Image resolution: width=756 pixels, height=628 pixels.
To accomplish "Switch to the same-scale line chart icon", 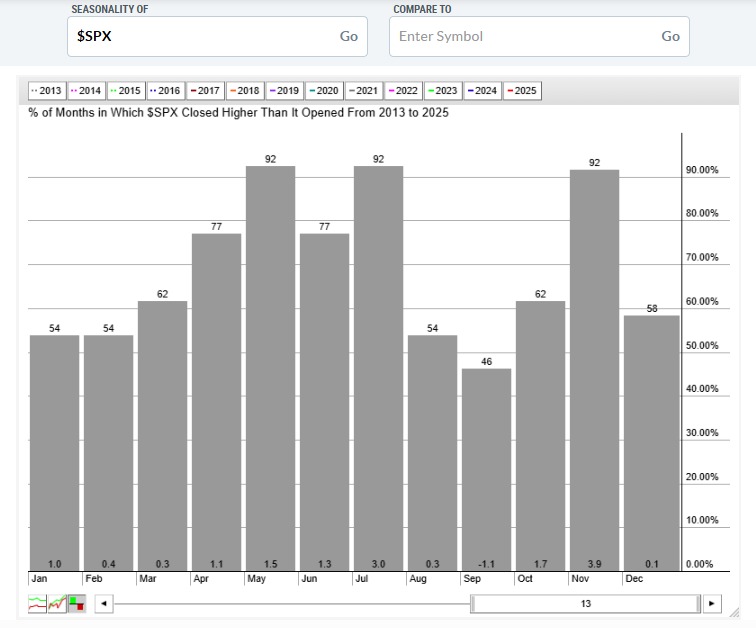I will 57,604.
